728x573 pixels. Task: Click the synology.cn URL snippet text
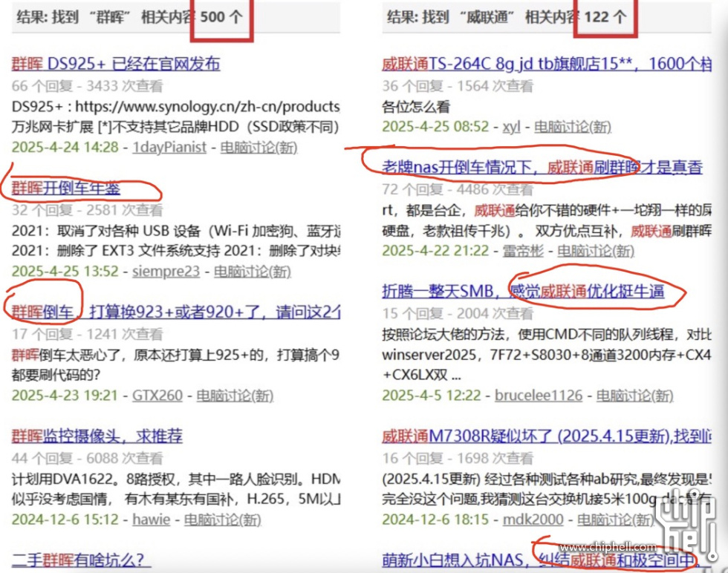point(176,107)
